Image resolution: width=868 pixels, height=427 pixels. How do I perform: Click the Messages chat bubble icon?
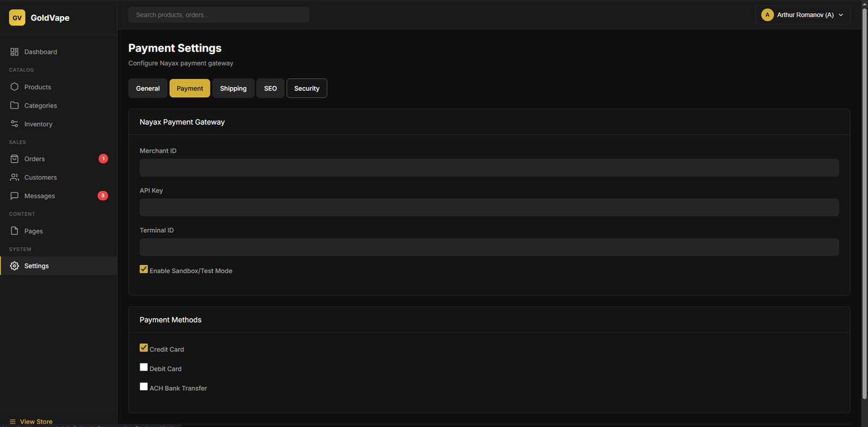[x=15, y=196]
